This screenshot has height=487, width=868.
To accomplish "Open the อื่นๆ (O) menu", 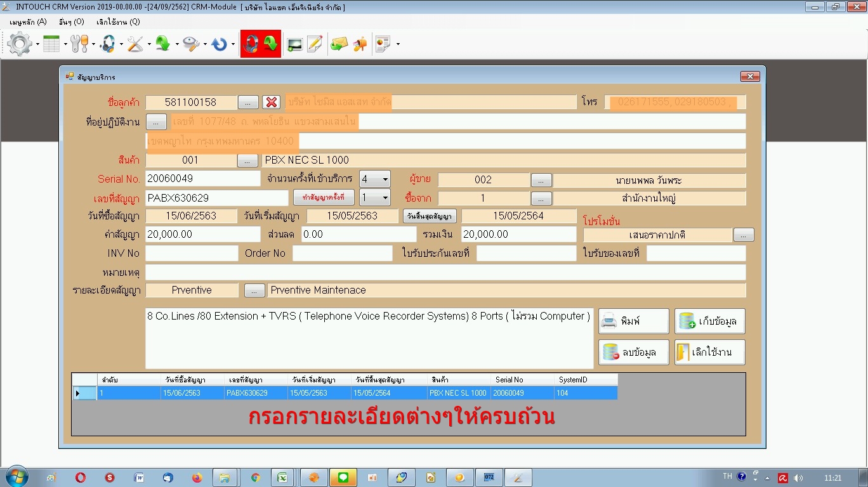I will click(71, 22).
